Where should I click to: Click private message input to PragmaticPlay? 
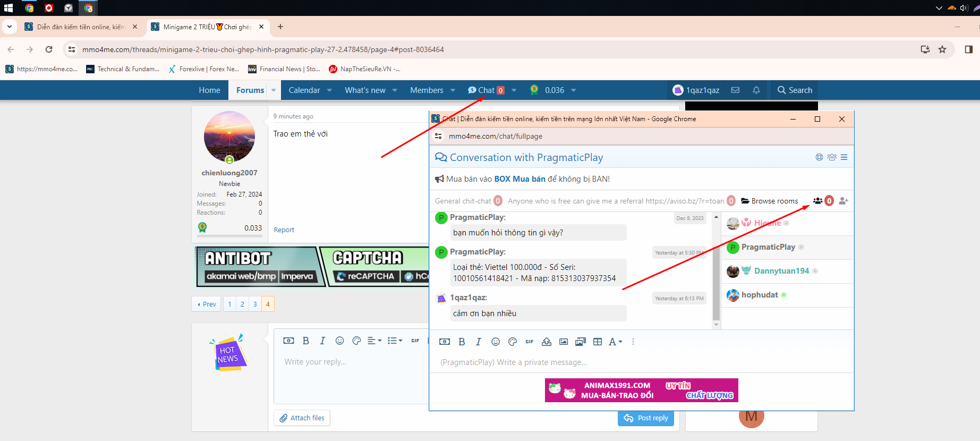coord(641,362)
